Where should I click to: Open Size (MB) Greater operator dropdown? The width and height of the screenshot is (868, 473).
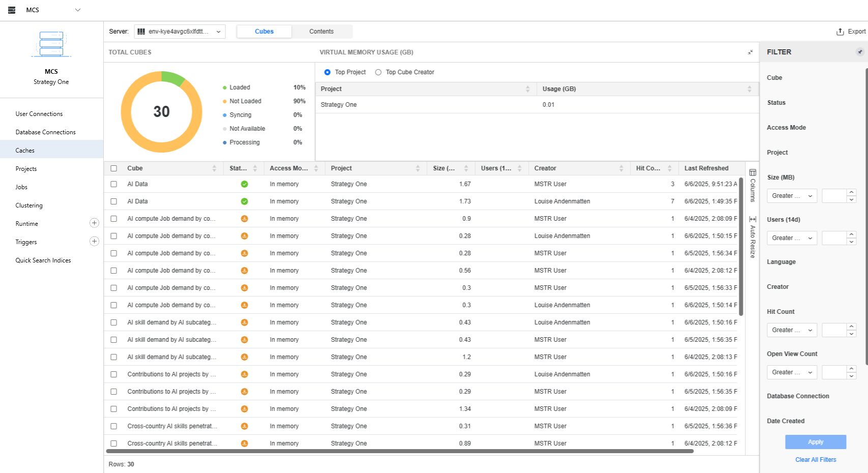coord(792,196)
